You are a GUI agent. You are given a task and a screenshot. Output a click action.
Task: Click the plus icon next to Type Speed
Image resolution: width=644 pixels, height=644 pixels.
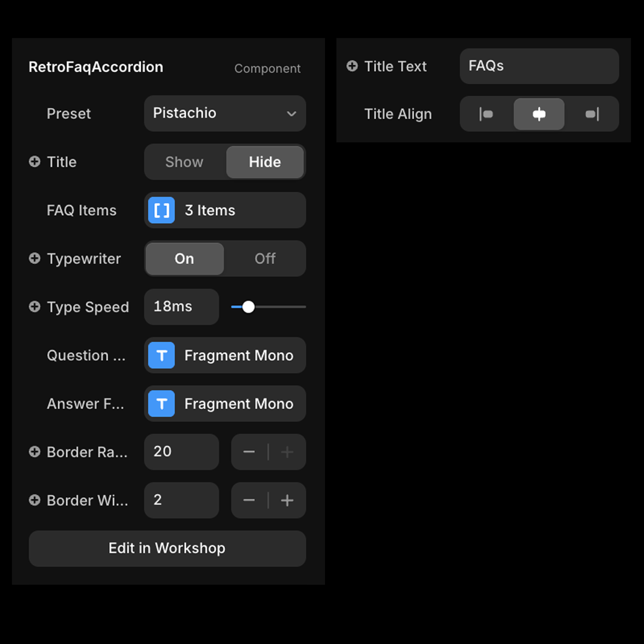35,307
